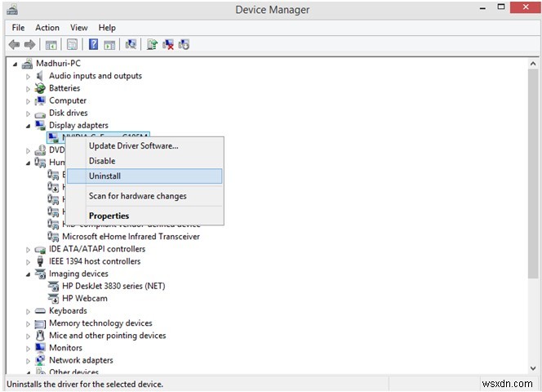
Task: Choose Scan for hardware changes in context menu
Action: click(144, 196)
